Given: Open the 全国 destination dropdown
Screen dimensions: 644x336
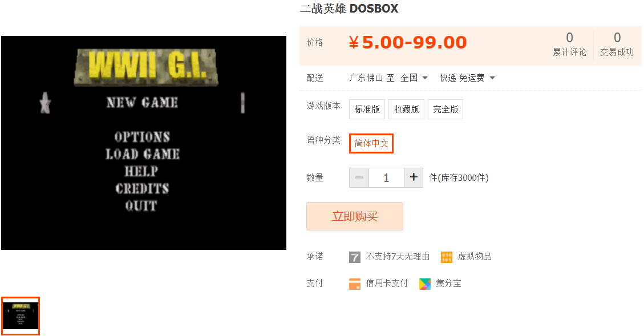Looking at the screenshot, I should coord(415,78).
